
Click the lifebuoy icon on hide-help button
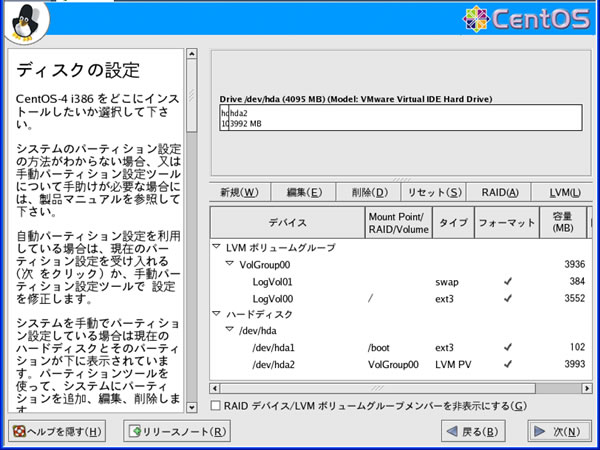(19, 431)
